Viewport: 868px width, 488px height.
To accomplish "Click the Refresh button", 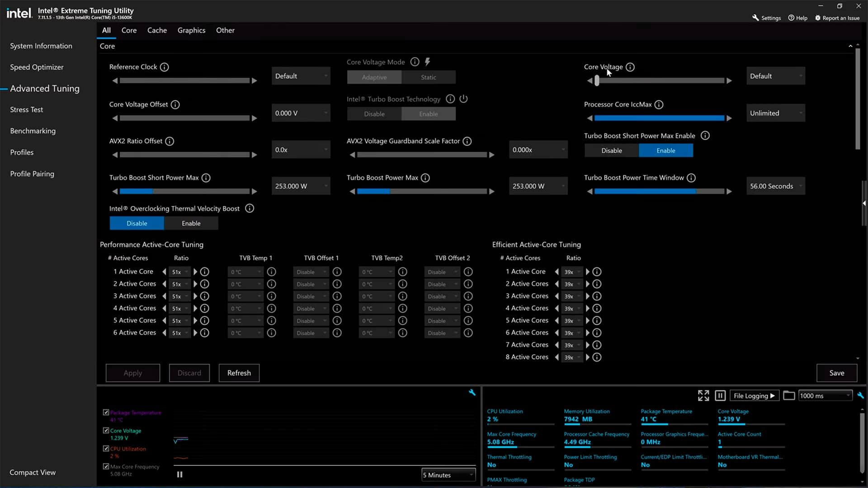I will [239, 373].
